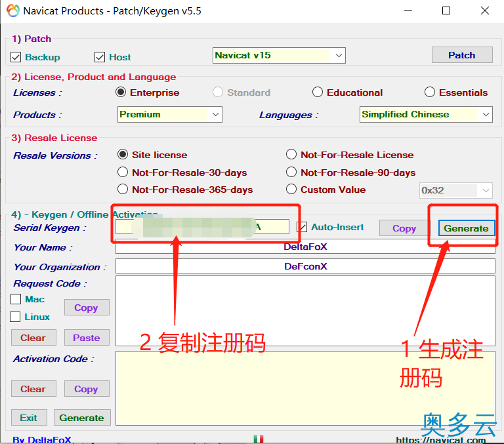Screen dimensions: 504x444
Task: Click the Your Organization field with DeFconX
Action: coord(305,266)
